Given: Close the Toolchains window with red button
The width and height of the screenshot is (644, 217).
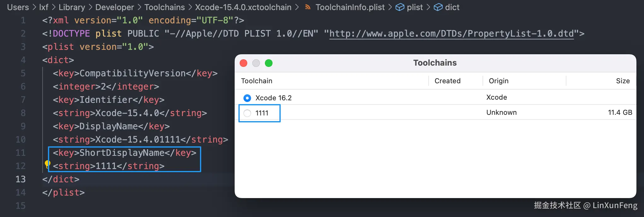Looking at the screenshot, I should [x=243, y=63].
